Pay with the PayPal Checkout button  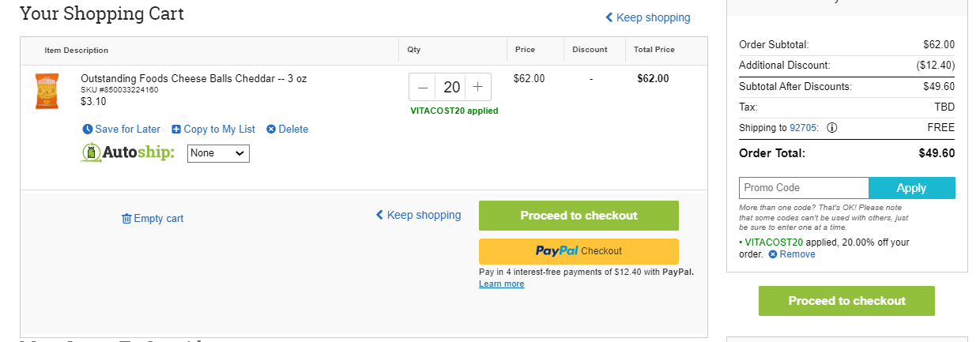coord(579,251)
